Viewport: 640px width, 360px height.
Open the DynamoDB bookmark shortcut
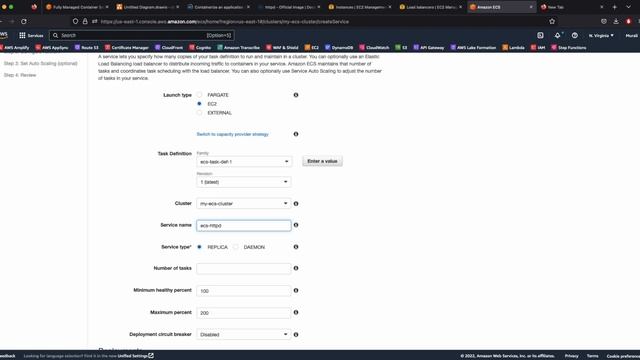point(339,48)
